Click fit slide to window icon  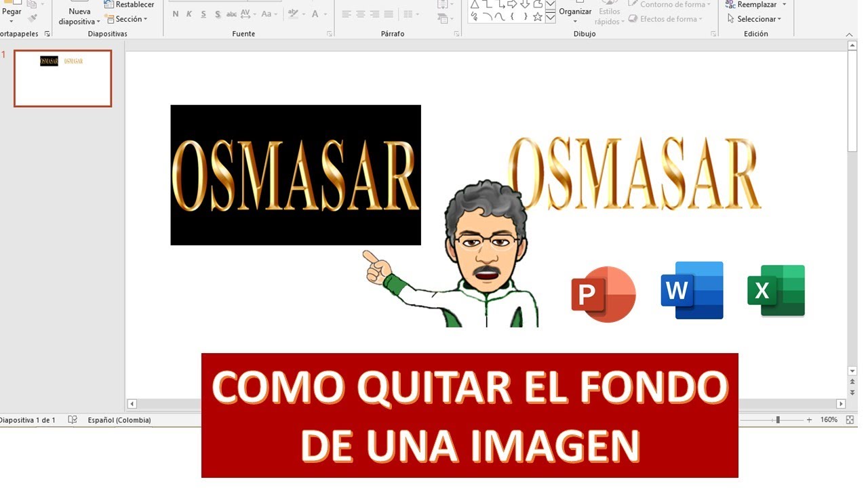coord(851,420)
